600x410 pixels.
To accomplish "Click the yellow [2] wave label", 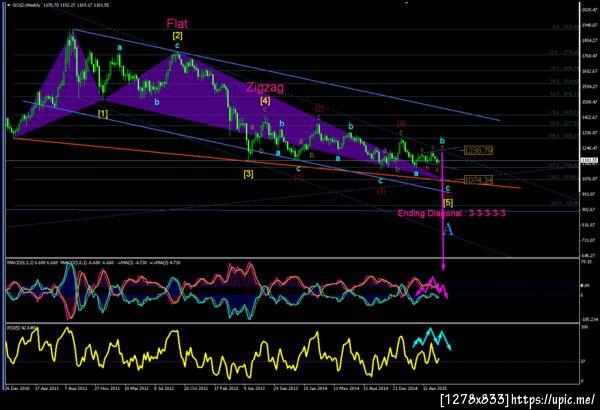I will click(x=177, y=36).
